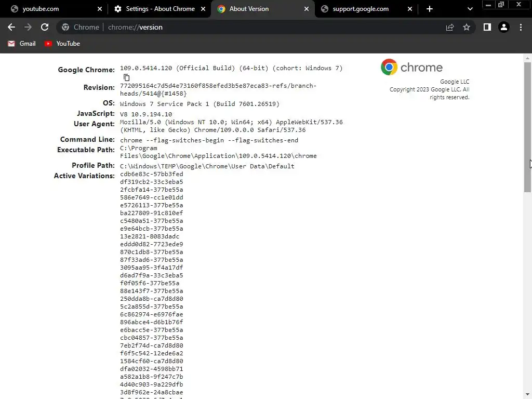Click variation 4d40c903-9a229dfb
Image resolution: width=532 pixels, height=399 pixels.
(151, 385)
